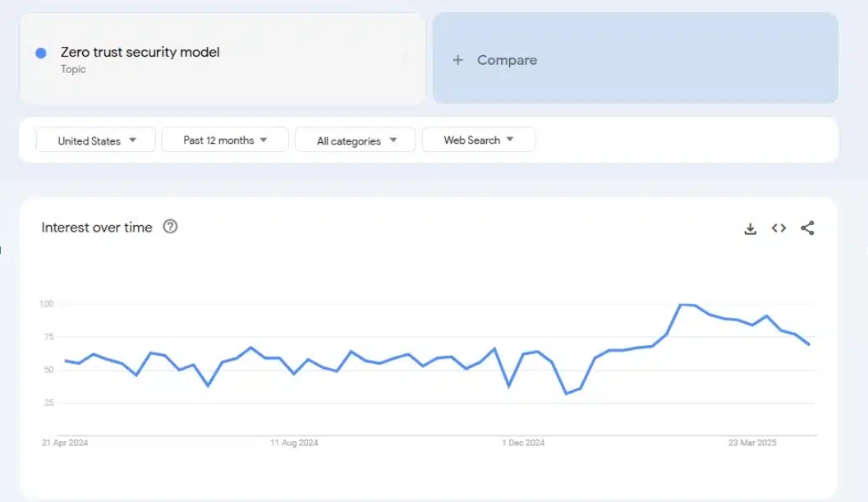
Task: Click the last data point of the line
Action: click(x=810, y=344)
